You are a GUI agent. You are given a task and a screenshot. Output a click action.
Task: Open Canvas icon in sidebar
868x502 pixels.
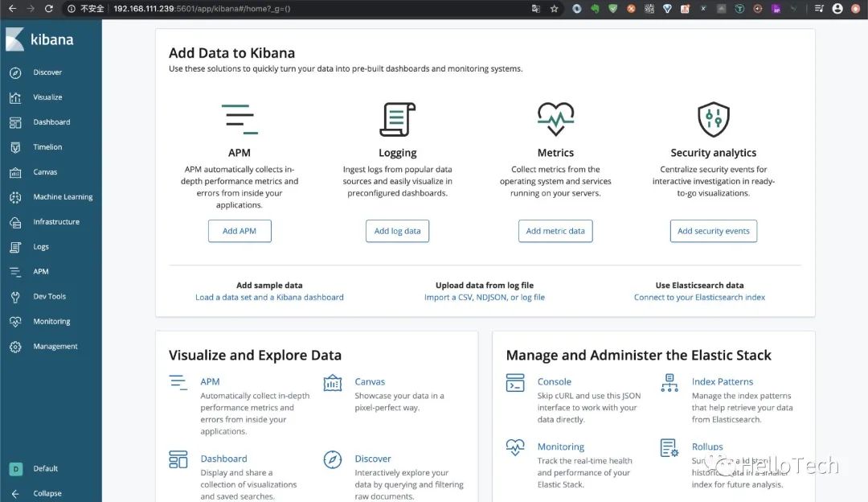click(x=15, y=172)
